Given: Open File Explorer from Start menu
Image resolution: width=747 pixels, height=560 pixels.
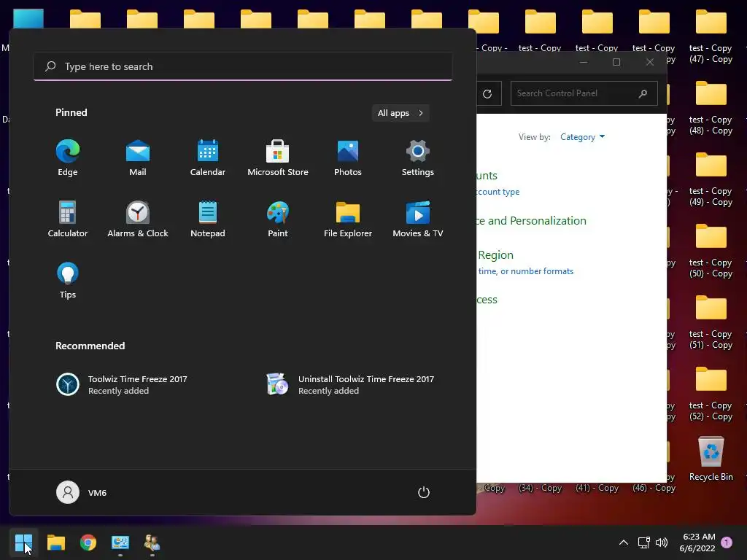Looking at the screenshot, I should tap(348, 219).
